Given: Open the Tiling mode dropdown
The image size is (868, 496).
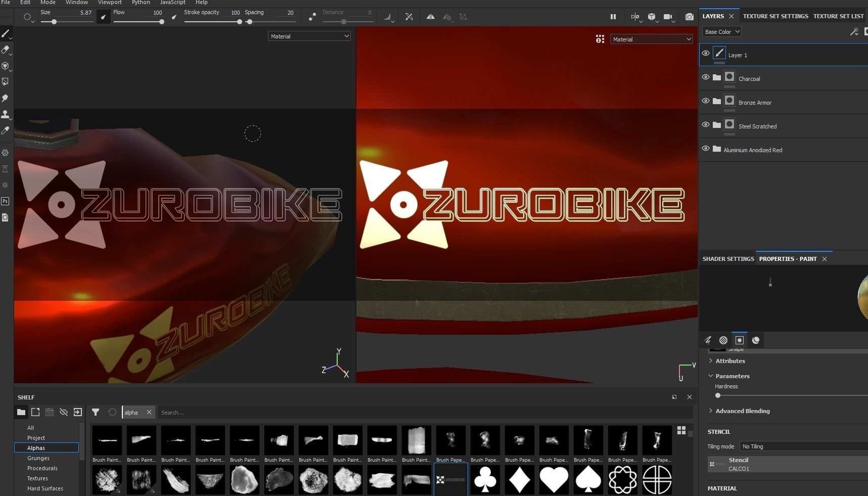Looking at the screenshot, I should pyautogui.click(x=804, y=446).
